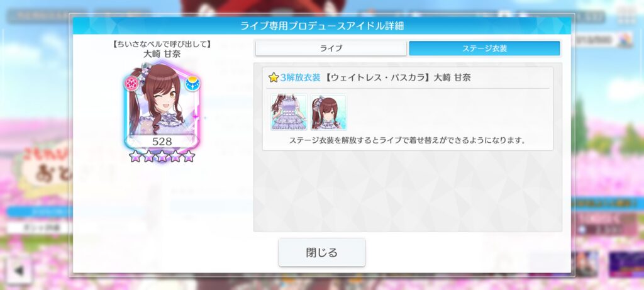Click the last purple rarity star
644x290 pixels.
189,156
